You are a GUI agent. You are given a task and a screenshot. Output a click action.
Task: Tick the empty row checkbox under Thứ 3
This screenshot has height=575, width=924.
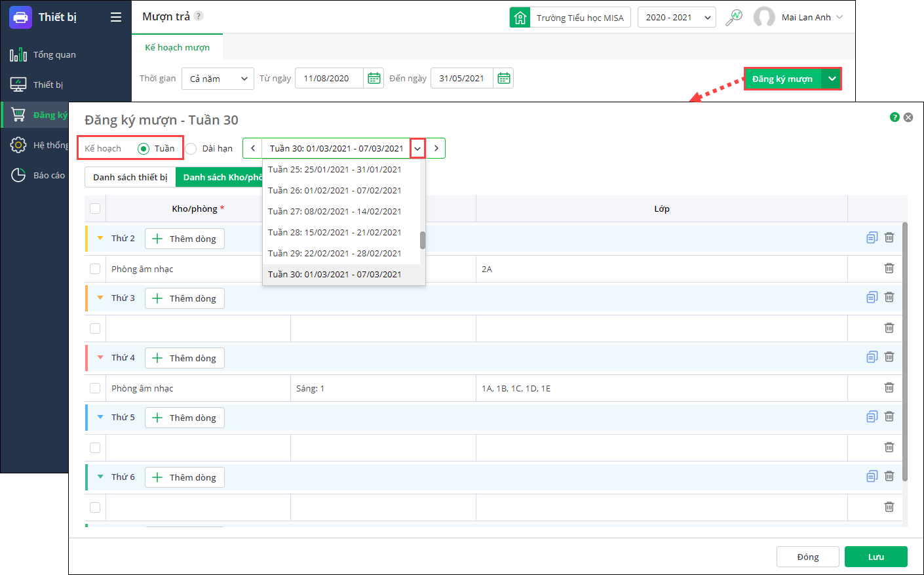(x=95, y=328)
